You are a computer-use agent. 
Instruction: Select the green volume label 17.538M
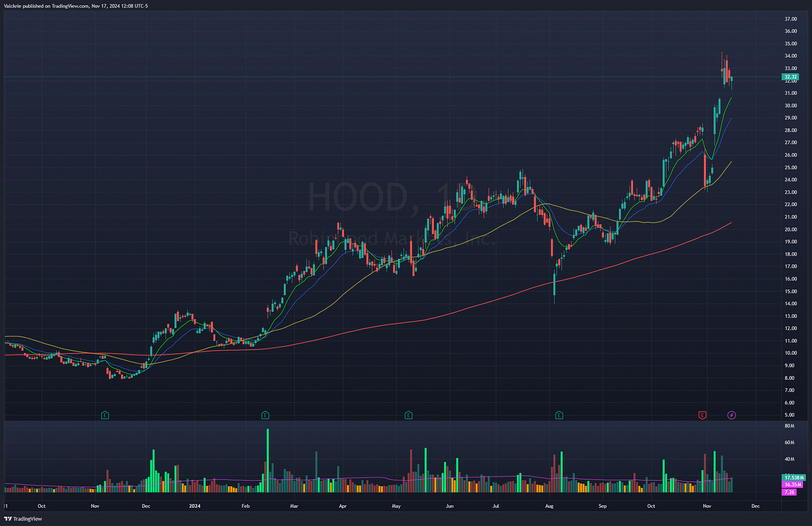tap(794, 477)
